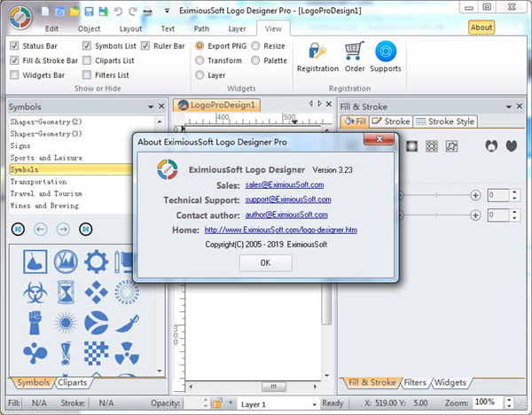Go to next symbols page
This screenshot has width=532, height=415.
[63, 230]
